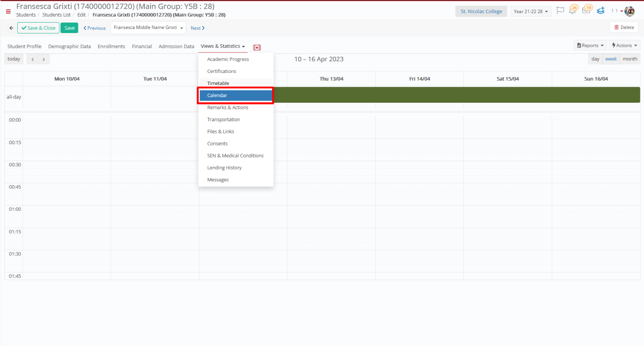This screenshot has width=644, height=346.
Task: Open the flag icon in header
Action: point(560,10)
